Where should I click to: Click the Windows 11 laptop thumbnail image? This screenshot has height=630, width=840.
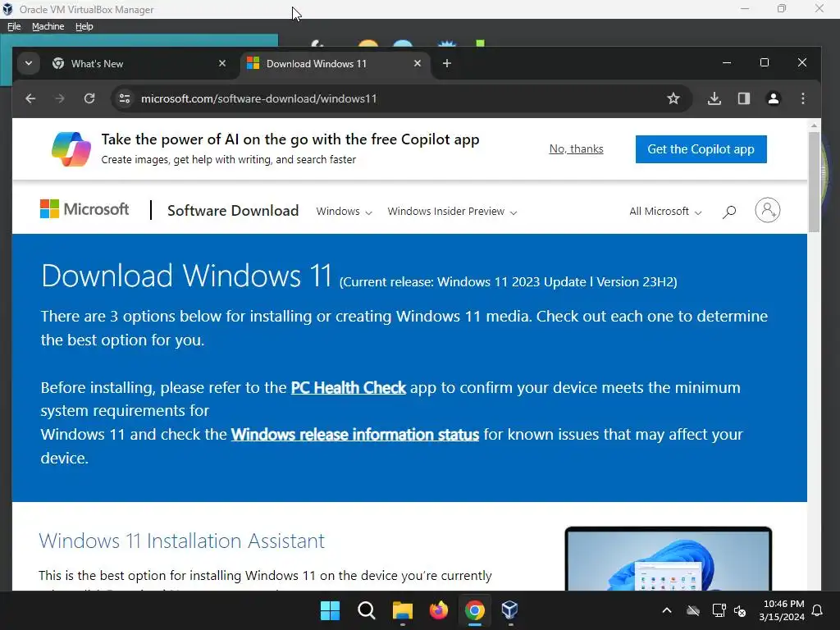668,559
